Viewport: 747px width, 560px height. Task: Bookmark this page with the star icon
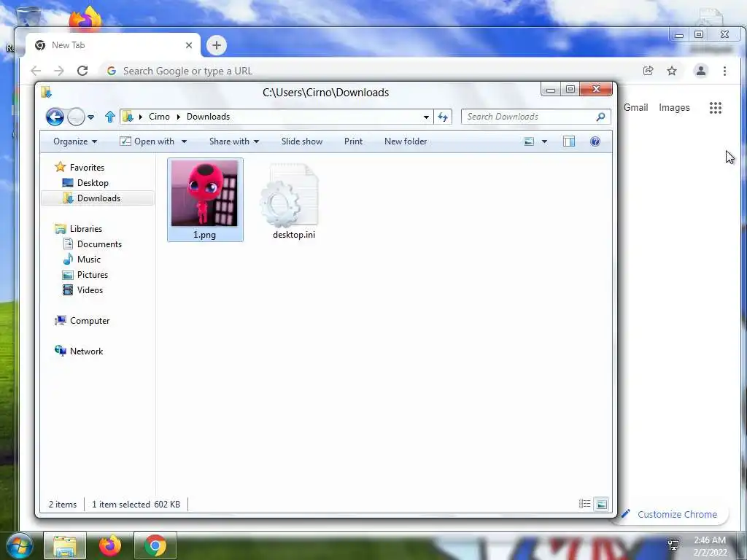click(672, 71)
